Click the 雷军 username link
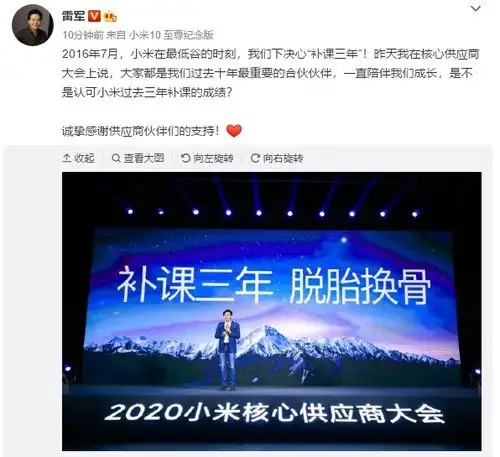Viewport: 500px width, 457px height. coord(73,16)
